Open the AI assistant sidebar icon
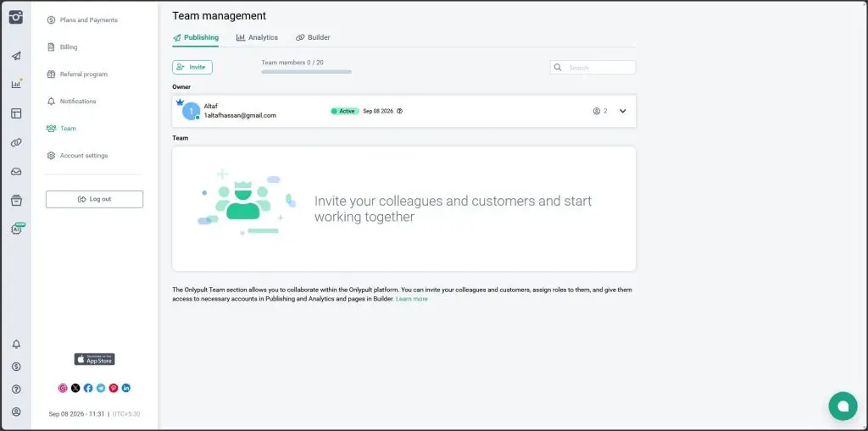 tap(17, 229)
